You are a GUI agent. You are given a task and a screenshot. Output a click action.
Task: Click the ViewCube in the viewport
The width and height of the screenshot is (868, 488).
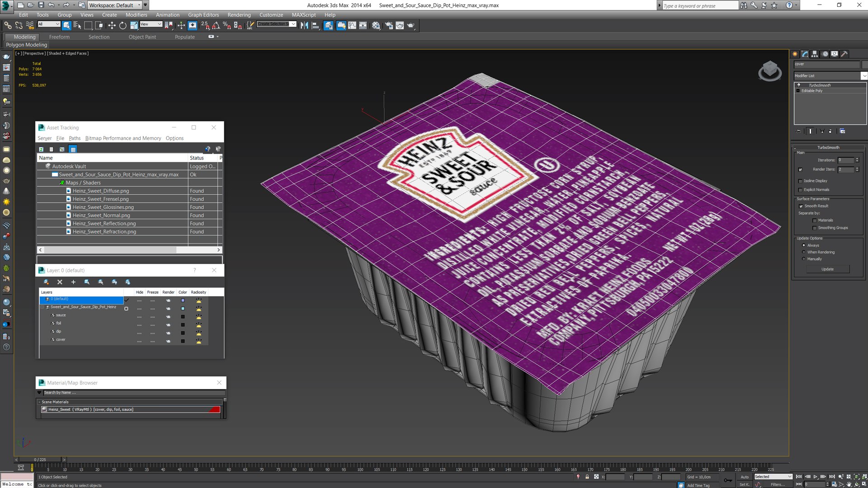click(769, 71)
